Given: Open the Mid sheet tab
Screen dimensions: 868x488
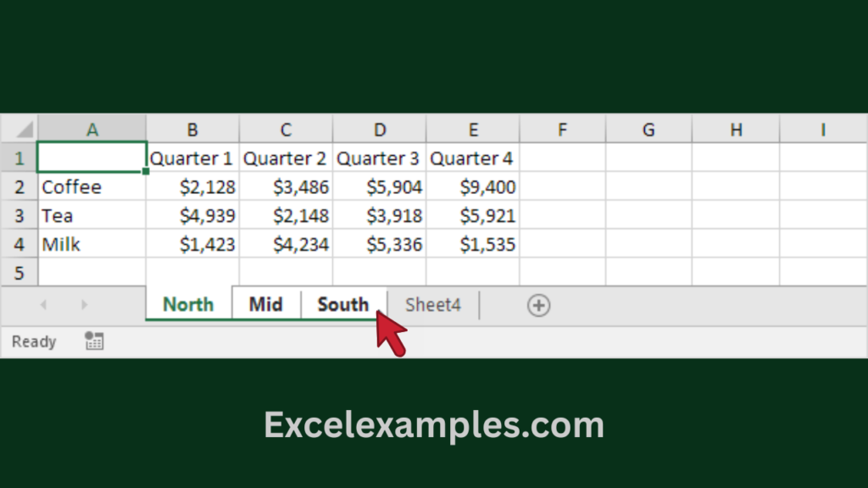Looking at the screenshot, I should click(265, 305).
